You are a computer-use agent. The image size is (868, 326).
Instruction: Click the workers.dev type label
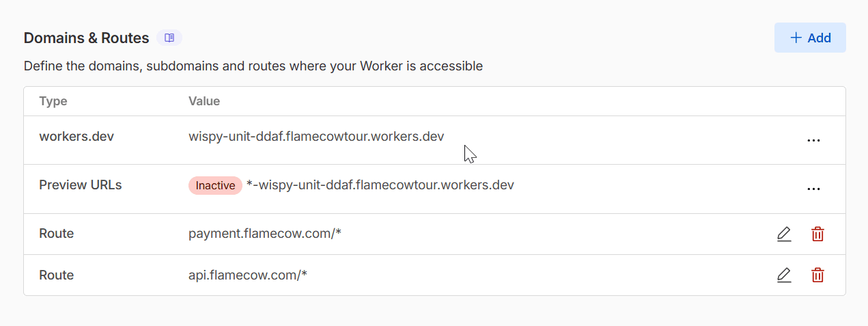(x=76, y=136)
